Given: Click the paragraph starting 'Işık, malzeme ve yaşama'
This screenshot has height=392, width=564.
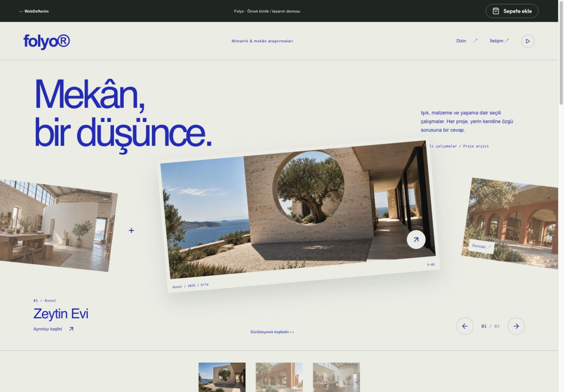Looking at the screenshot, I should coord(467,121).
